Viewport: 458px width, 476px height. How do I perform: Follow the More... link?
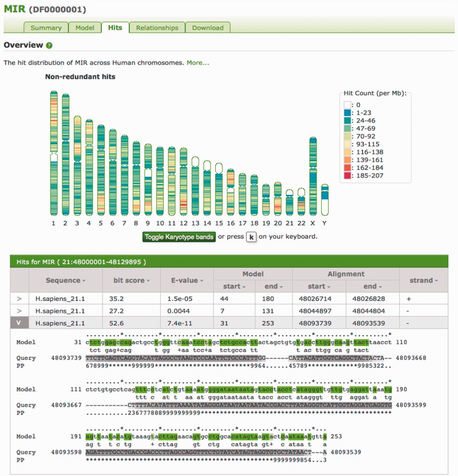click(x=198, y=62)
